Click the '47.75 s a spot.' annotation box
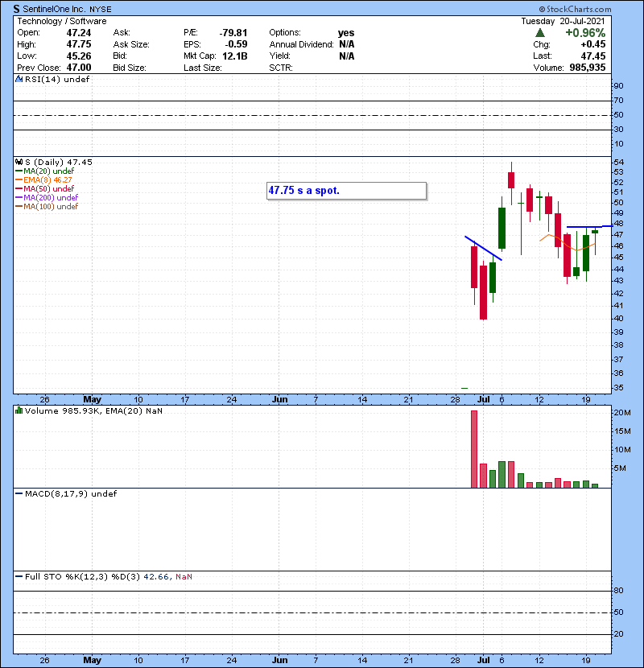 tap(346, 191)
